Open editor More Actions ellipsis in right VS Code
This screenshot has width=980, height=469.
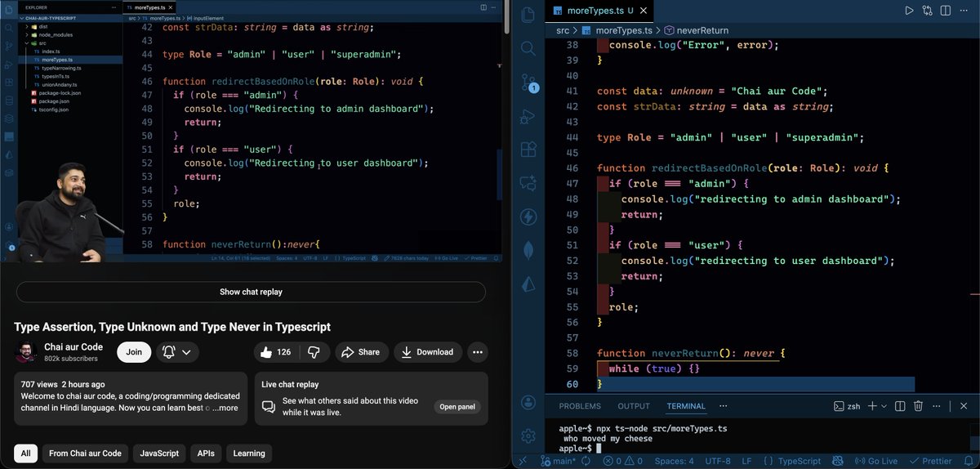[x=965, y=11]
